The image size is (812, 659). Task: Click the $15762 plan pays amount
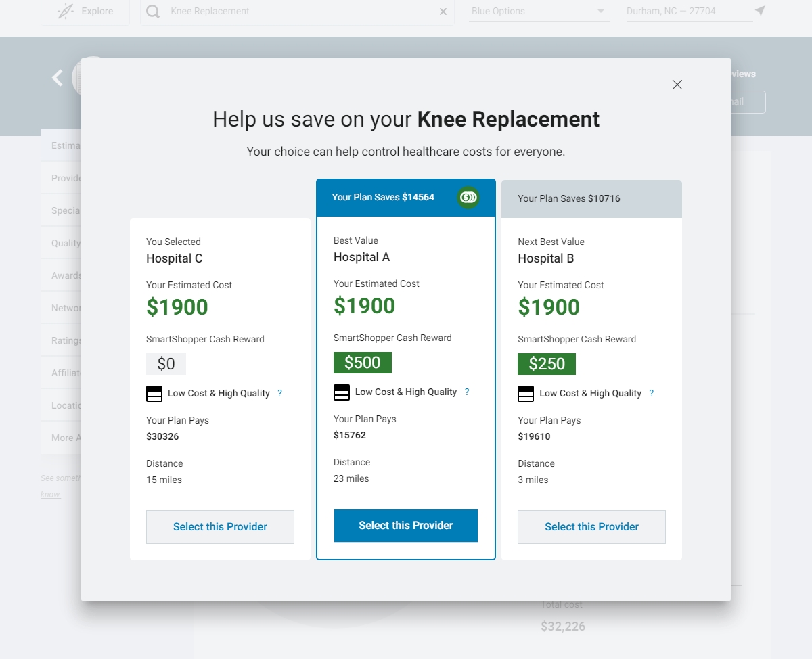click(x=350, y=435)
